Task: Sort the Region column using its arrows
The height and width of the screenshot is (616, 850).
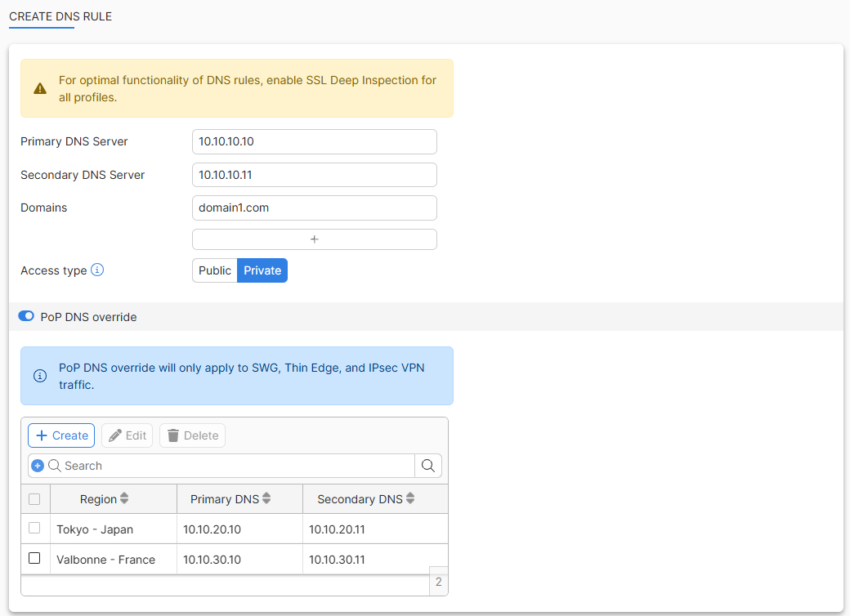Action: click(123, 498)
